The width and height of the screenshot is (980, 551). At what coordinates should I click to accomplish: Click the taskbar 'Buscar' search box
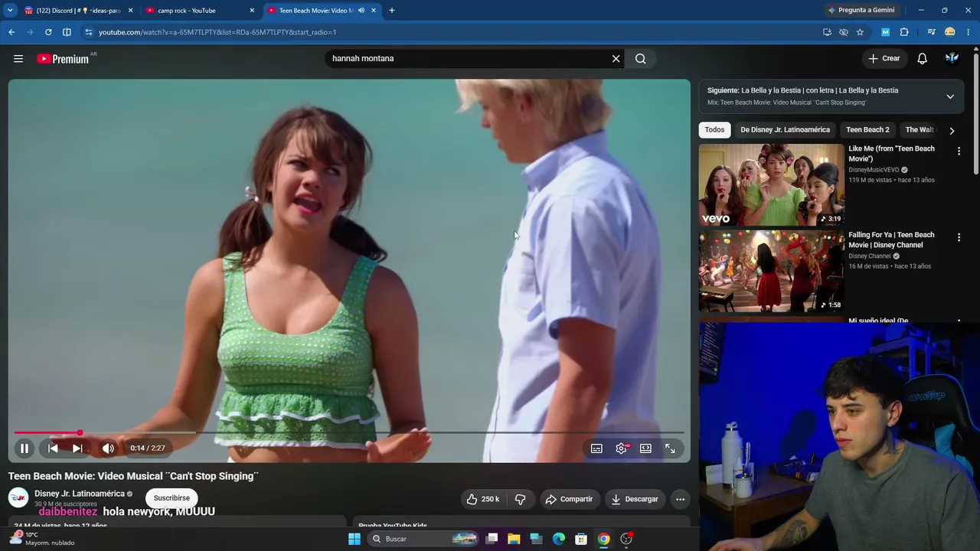click(423, 539)
